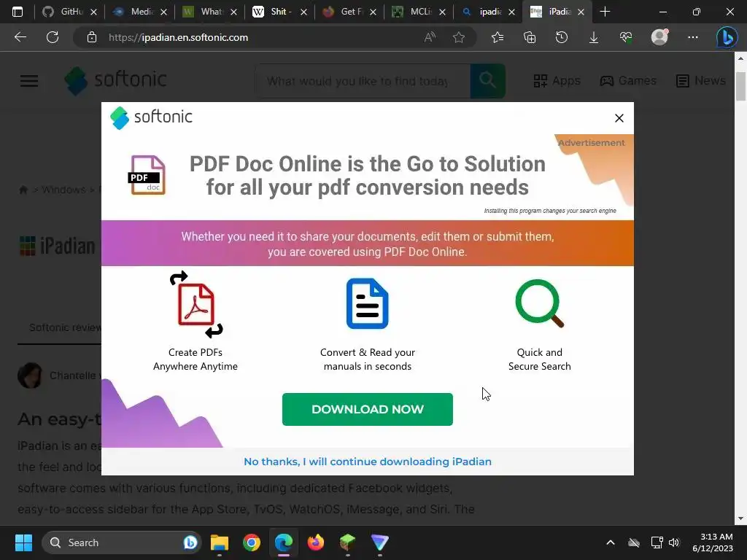The width and height of the screenshot is (747, 560).
Task: Click the Softonic search magnifier button
Action: coord(487,81)
